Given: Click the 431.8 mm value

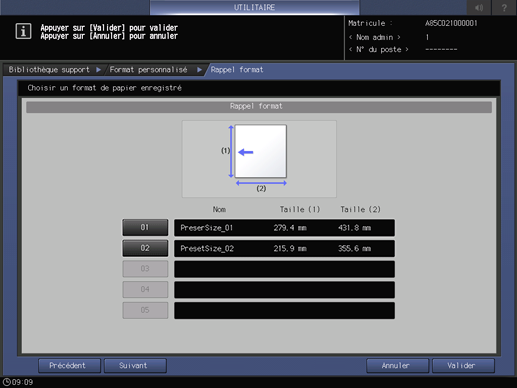Looking at the screenshot, I should pyautogui.click(x=354, y=228).
